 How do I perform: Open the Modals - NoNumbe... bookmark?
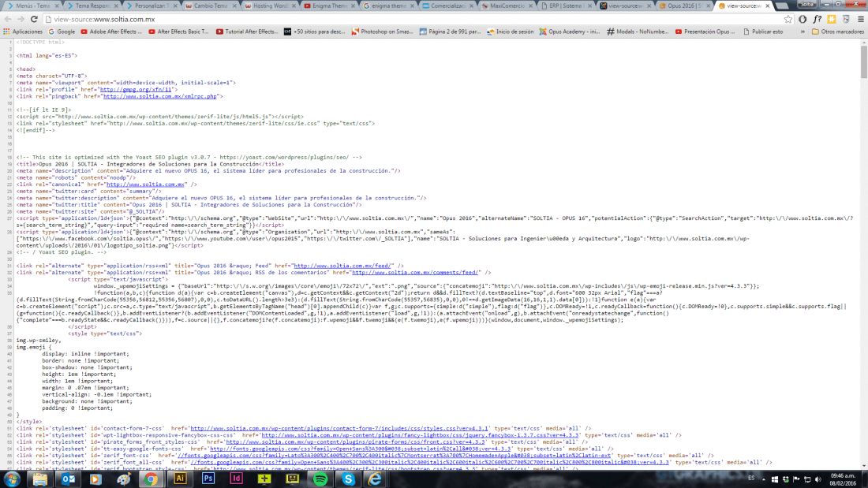pos(638,32)
